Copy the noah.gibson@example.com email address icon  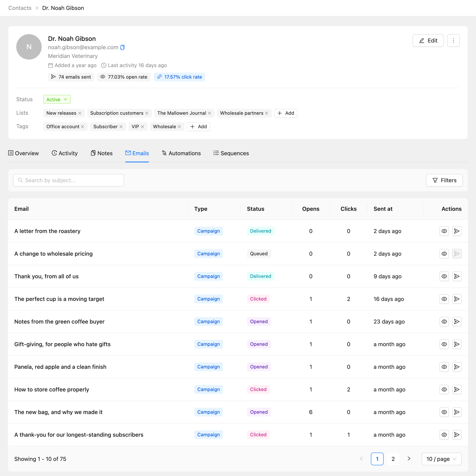click(122, 47)
